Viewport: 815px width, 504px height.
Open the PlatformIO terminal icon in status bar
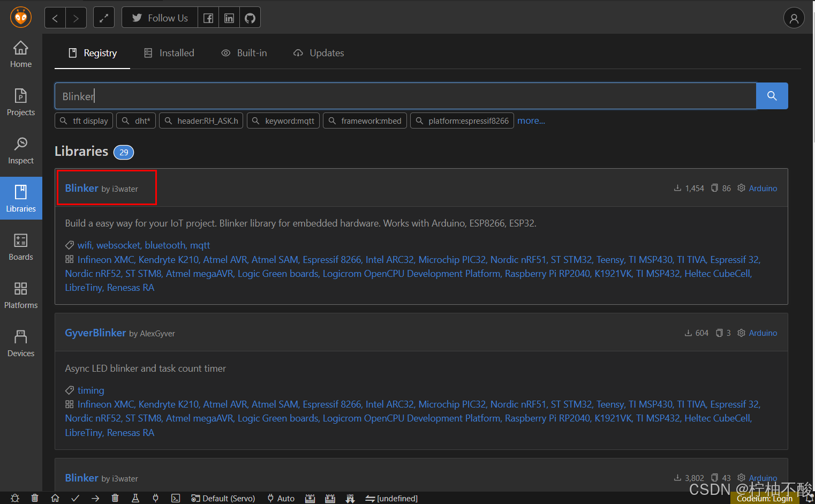[x=176, y=498]
